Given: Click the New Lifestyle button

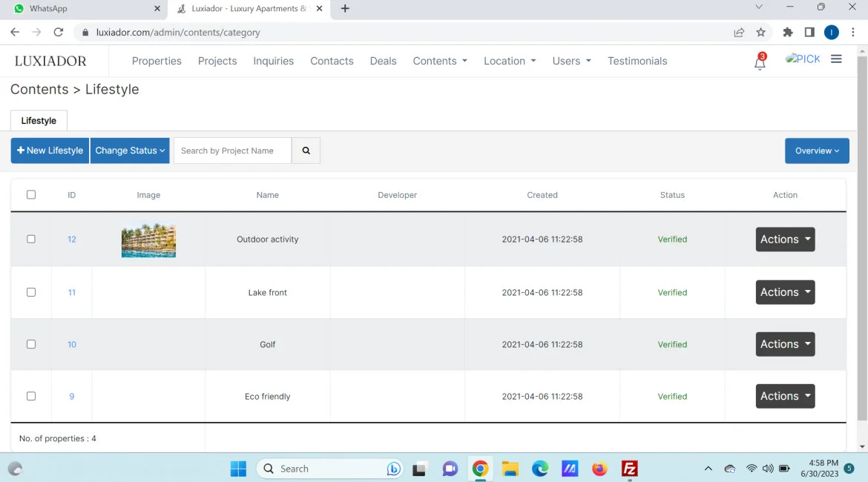Looking at the screenshot, I should (50, 151).
